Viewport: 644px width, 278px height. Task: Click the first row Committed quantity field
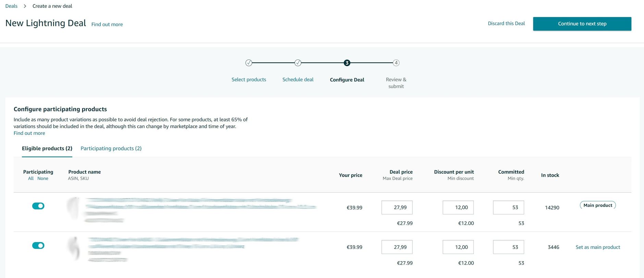[x=508, y=207]
